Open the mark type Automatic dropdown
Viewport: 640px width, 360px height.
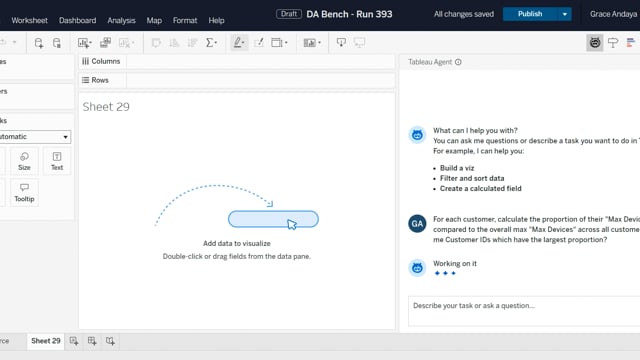pyautogui.click(x=35, y=137)
